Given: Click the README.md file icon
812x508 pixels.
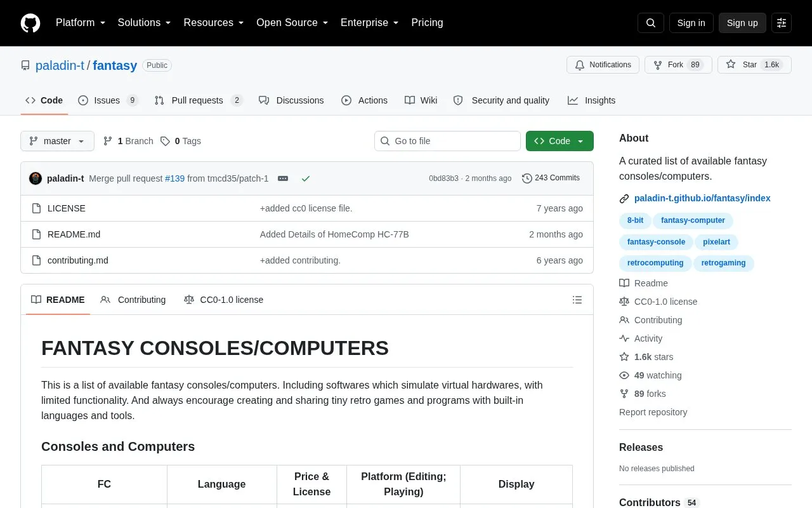Looking at the screenshot, I should (x=37, y=234).
